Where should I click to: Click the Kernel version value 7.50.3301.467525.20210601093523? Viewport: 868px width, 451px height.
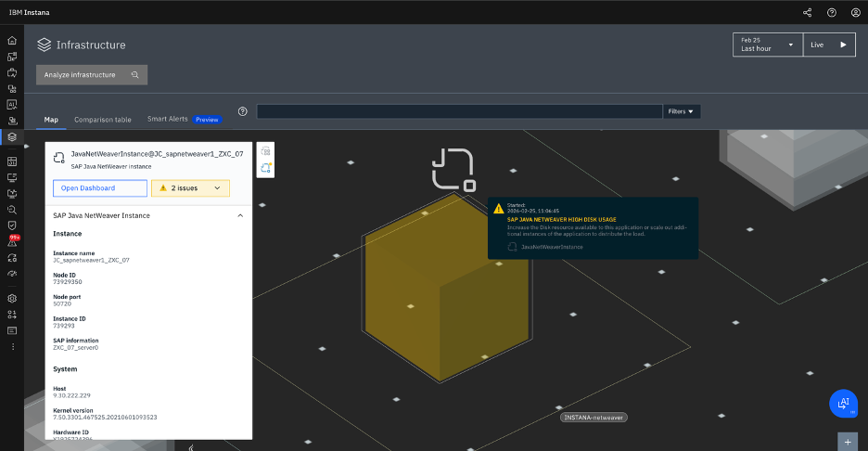point(105,418)
